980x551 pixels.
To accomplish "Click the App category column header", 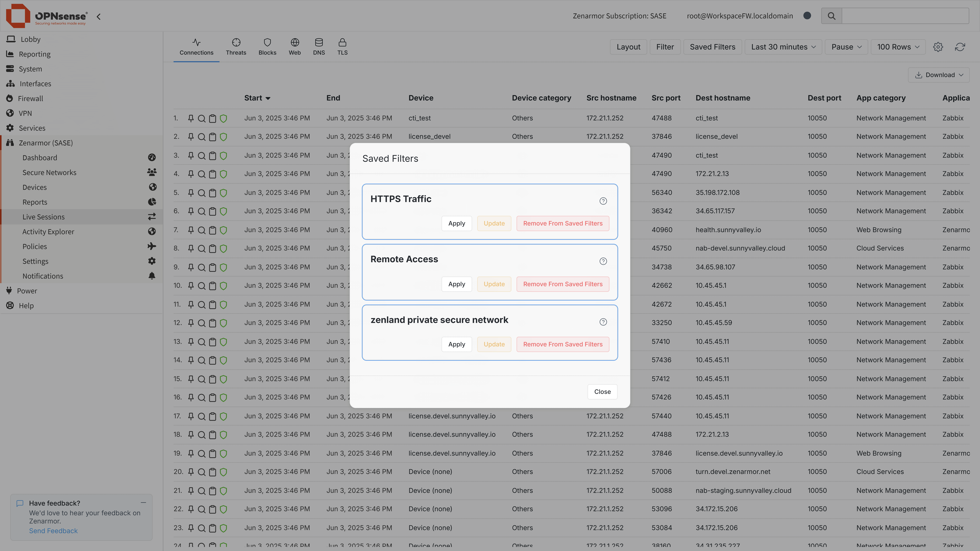I will (881, 98).
